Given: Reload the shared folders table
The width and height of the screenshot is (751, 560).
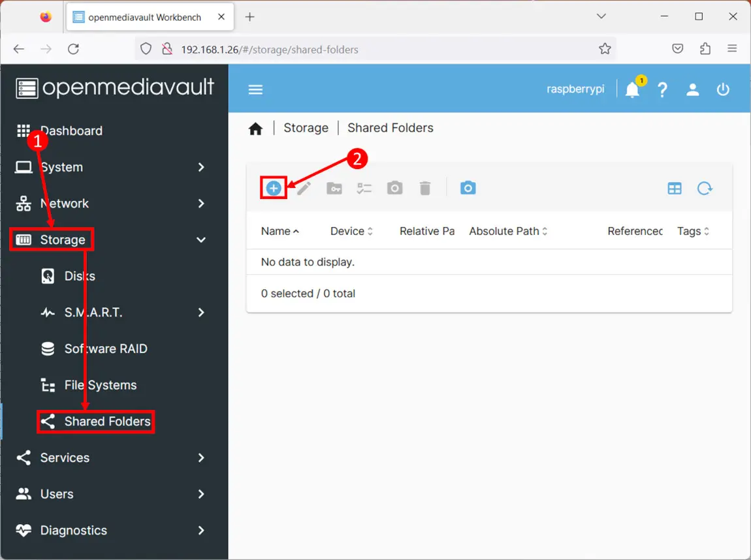Looking at the screenshot, I should 705,189.
